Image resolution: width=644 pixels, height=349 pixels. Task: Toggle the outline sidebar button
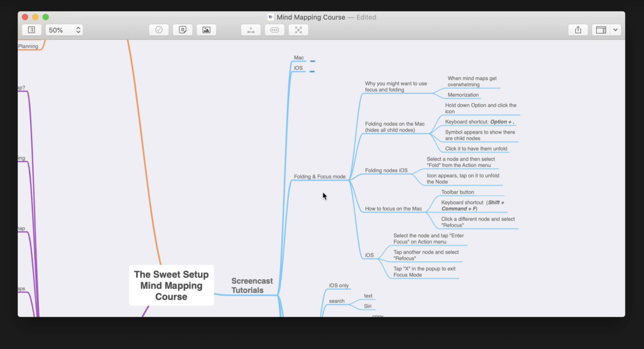coord(32,30)
